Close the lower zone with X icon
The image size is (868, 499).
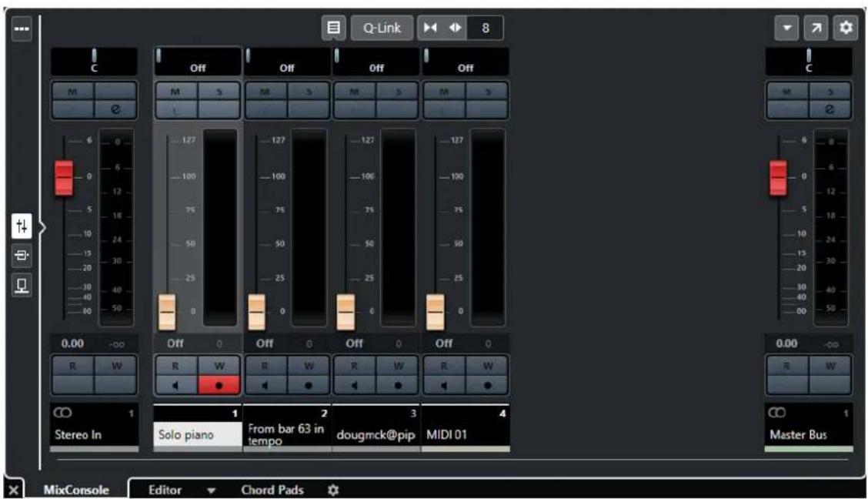coord(13,490)
